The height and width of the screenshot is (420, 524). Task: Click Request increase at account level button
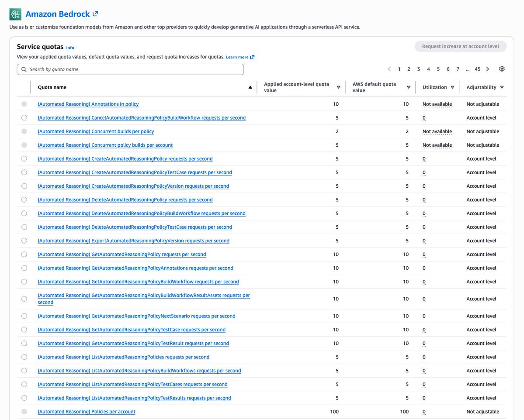[461, 46]
